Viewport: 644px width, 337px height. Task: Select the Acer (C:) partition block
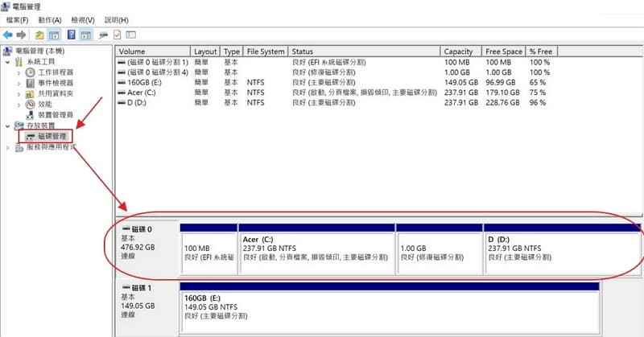coord(316,249)
